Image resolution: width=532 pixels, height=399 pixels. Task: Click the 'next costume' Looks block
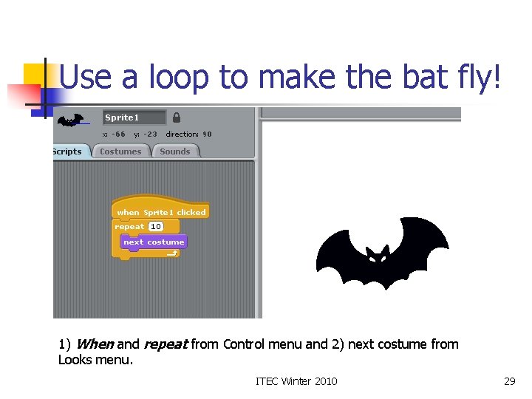tap(154, 242)
